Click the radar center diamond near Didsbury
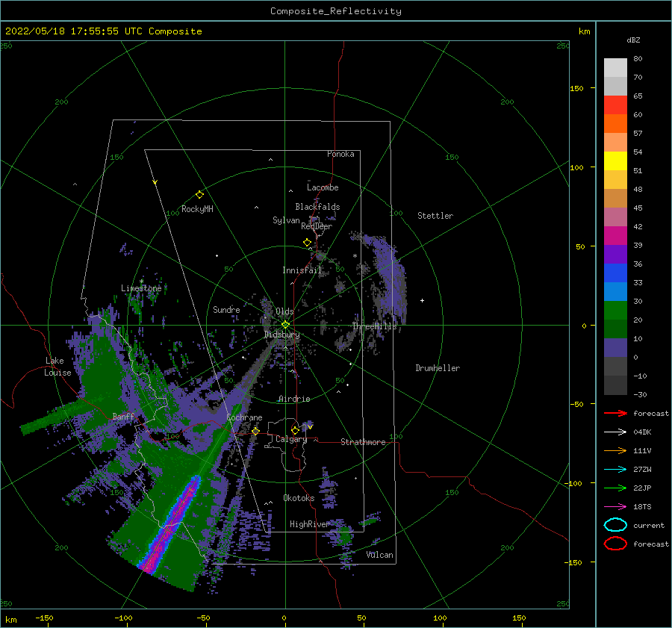 [x=285, y=325]
